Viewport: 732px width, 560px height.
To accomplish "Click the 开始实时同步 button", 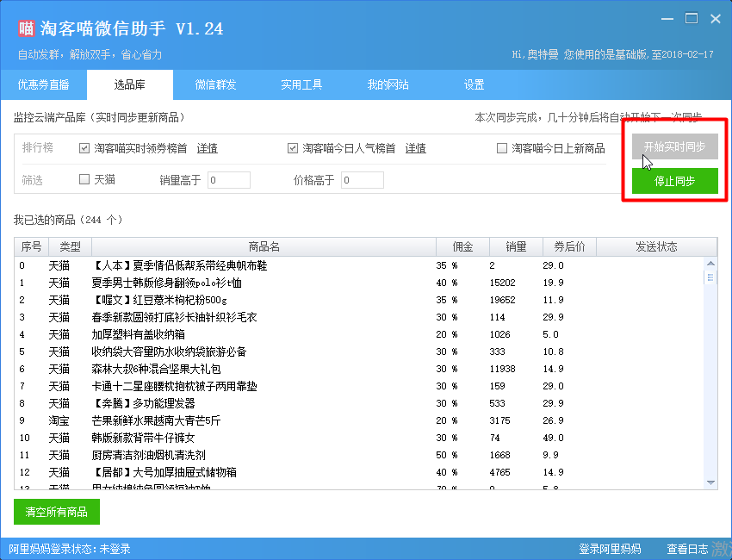I will coord(674,146).
